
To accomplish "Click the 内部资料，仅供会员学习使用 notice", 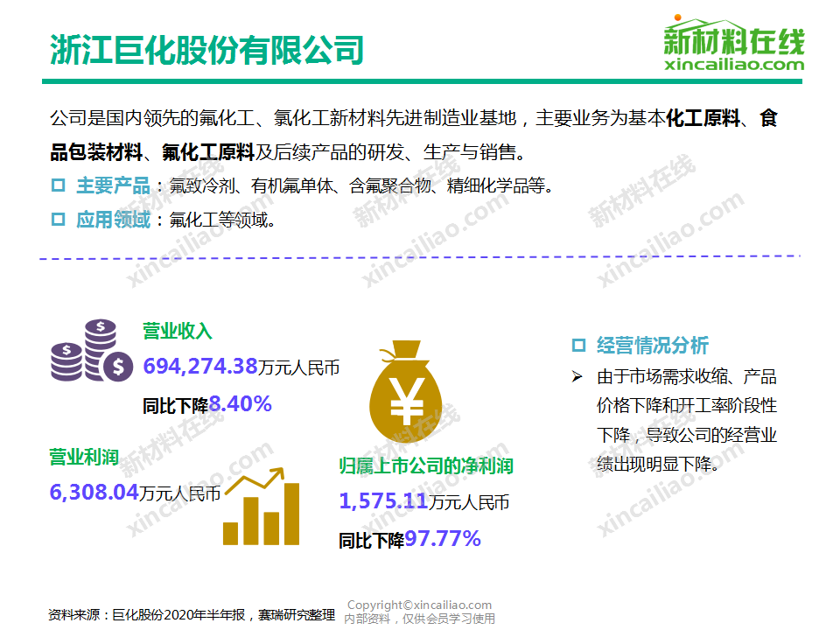I will [x=419, y=619].
